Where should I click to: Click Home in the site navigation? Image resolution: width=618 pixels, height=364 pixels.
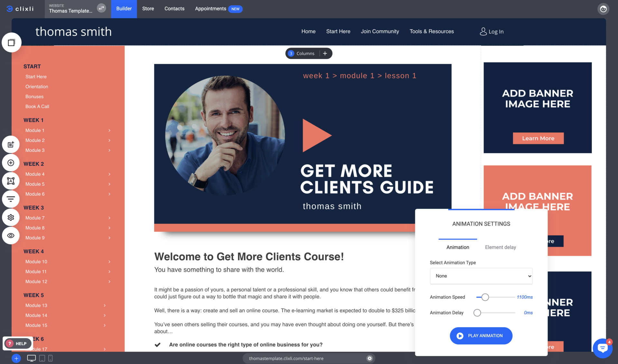308,32
